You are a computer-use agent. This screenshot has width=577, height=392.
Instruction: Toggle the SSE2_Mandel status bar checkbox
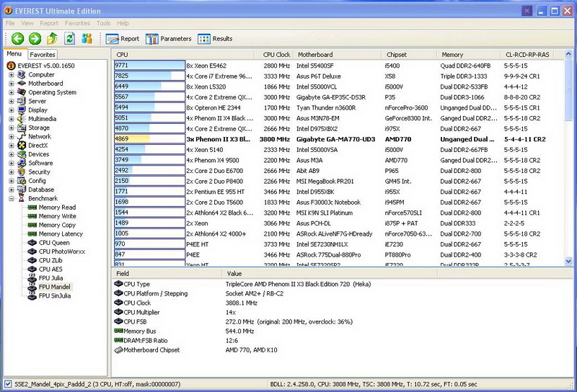point(8,384)
